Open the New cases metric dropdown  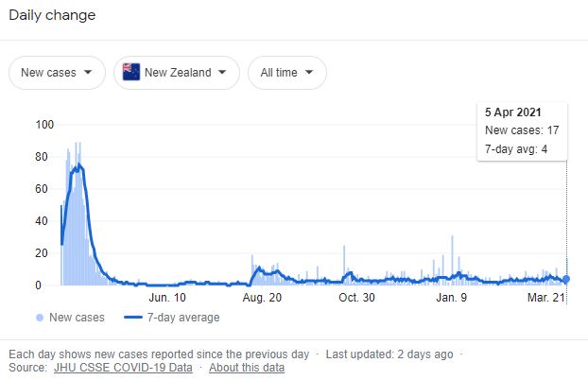click(x=56, y=73)
